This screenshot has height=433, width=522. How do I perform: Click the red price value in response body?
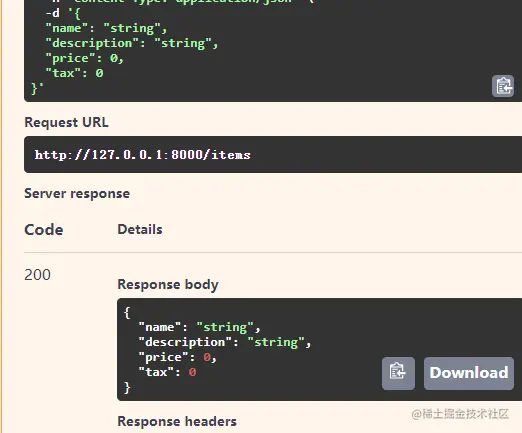point(207,357)
